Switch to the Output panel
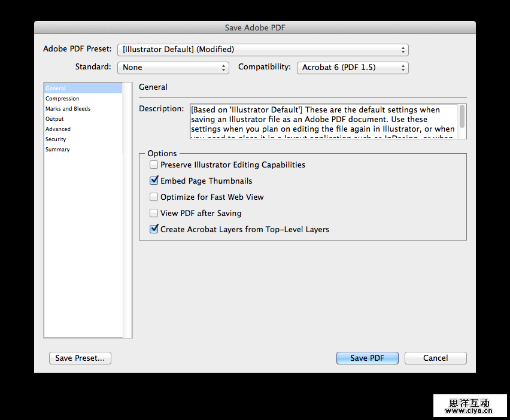Screen dimensions: 510x420 click(x=54, y=118)
